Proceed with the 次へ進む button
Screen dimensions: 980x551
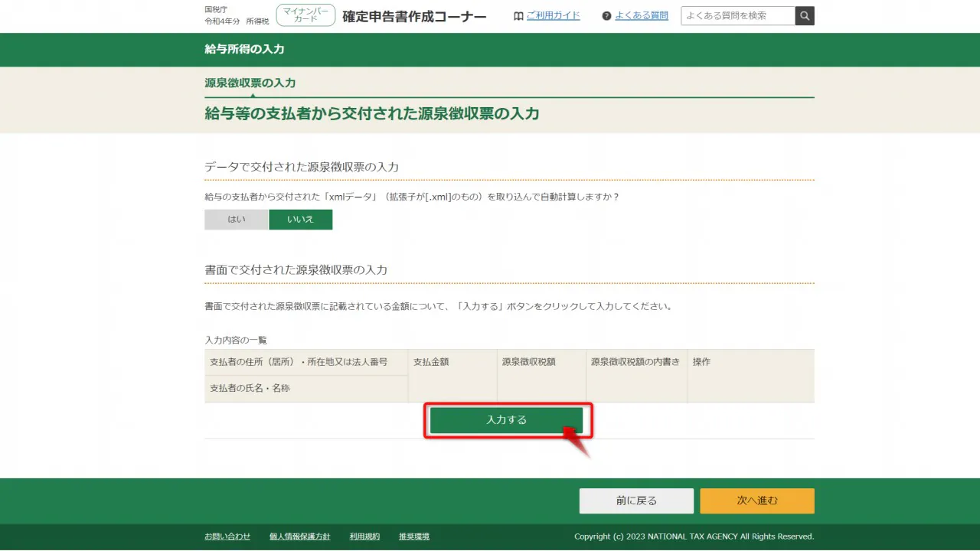(756, 500)
